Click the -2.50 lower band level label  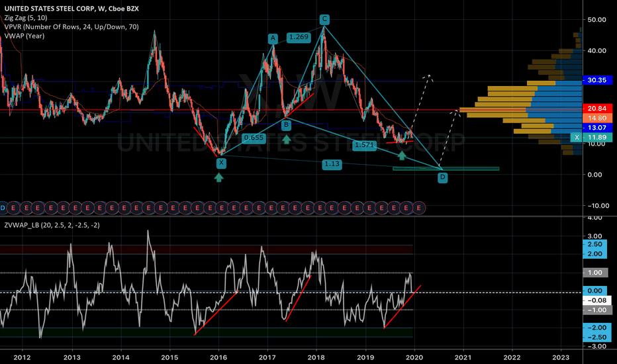point(597,338)
